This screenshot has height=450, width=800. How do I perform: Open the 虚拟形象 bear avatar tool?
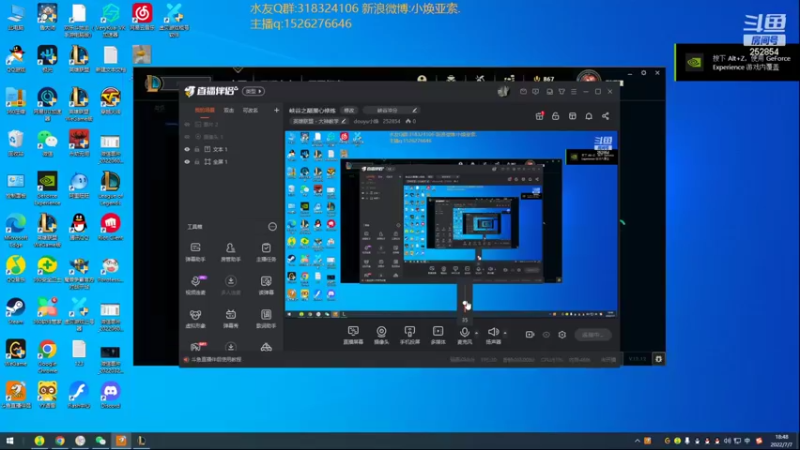click(x=195, y=318)
